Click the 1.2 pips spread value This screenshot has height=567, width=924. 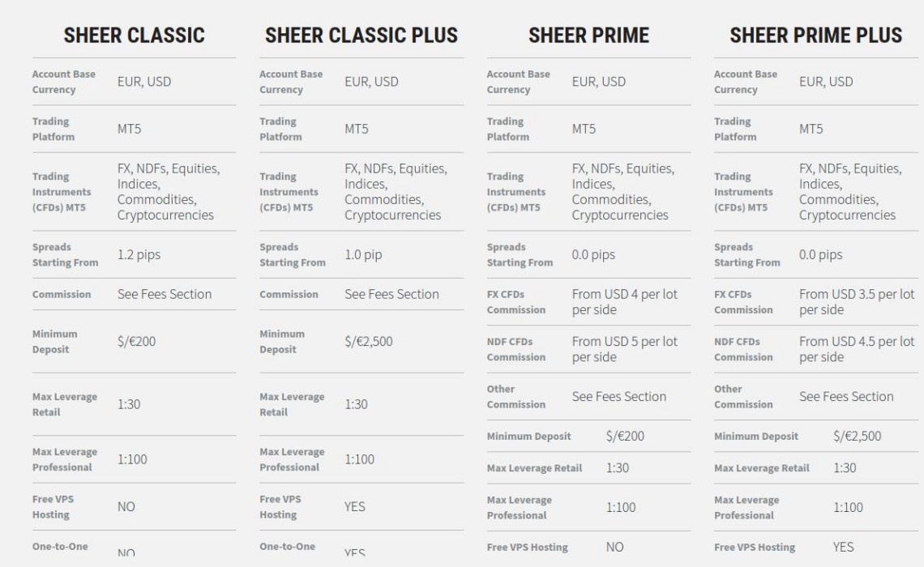click(x=139, y=255)
